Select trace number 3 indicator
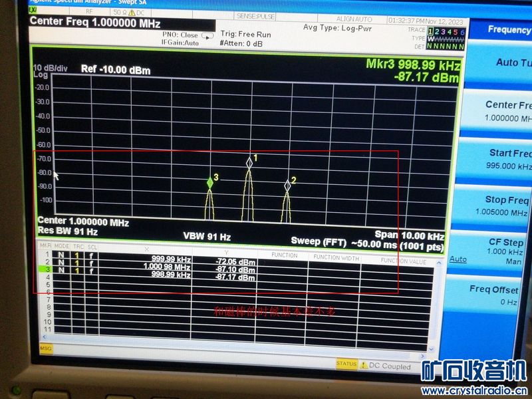The width and height of the screenshot is (532, 399). tap(443, 32)
